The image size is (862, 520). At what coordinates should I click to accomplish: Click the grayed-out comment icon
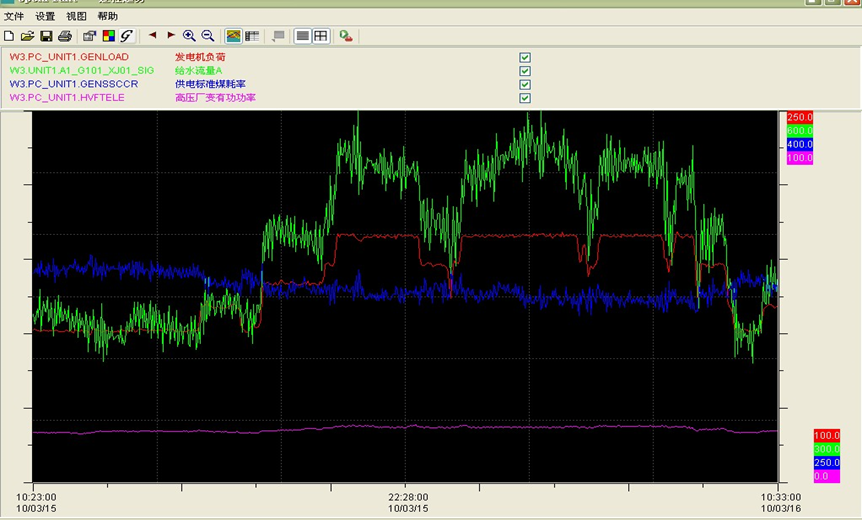[278, 36]
